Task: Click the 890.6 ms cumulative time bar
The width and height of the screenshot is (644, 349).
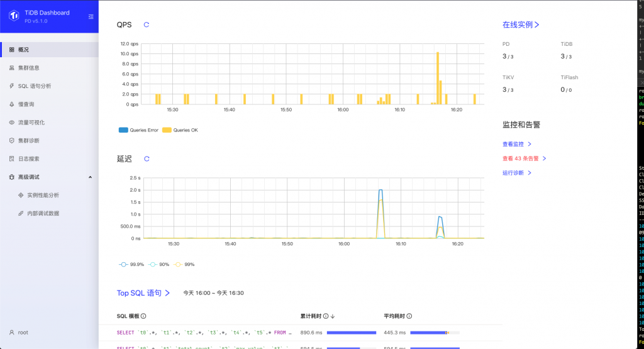Action: tap(352, 333)
